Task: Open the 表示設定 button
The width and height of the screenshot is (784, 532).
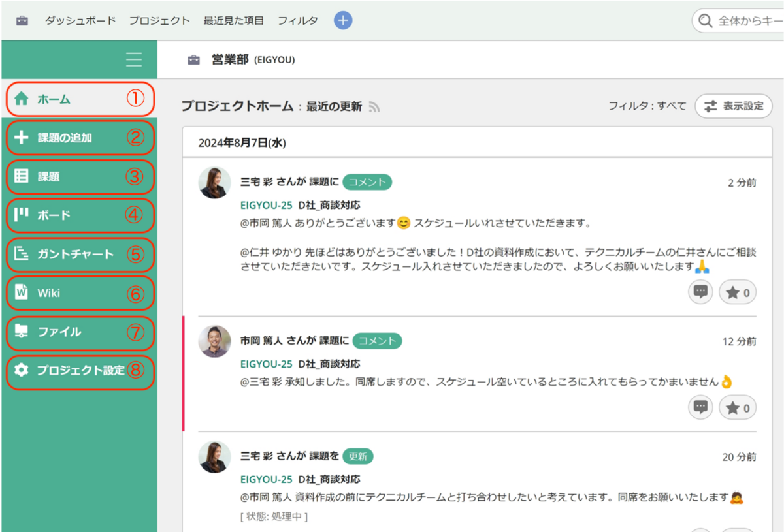Action: coord(733,106)
